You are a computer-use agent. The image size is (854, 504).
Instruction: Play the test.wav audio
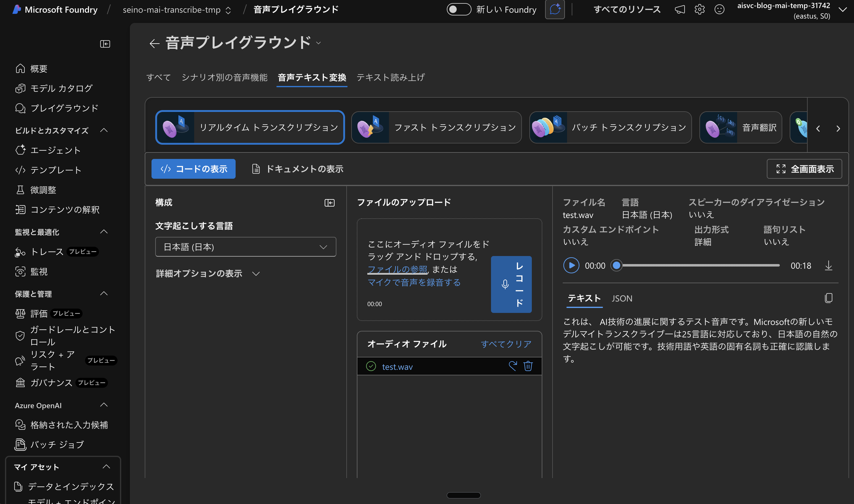pyautogui.click(x=571, y=265)
